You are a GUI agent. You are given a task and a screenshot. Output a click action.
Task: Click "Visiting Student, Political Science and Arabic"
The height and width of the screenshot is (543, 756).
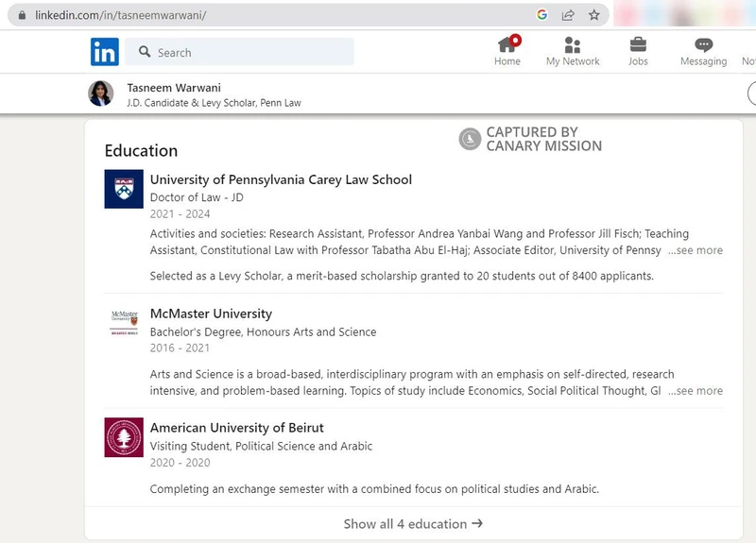pos(262,446)
